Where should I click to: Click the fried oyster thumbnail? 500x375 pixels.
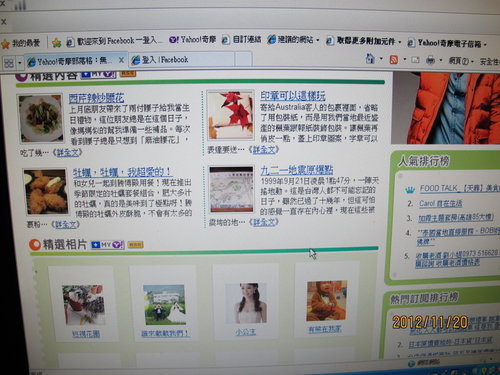(46, 191)
